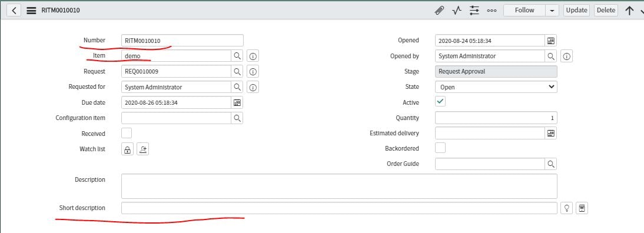Open lookup search for Requested for
Screen dimensions: 644x233
point(237,87)
